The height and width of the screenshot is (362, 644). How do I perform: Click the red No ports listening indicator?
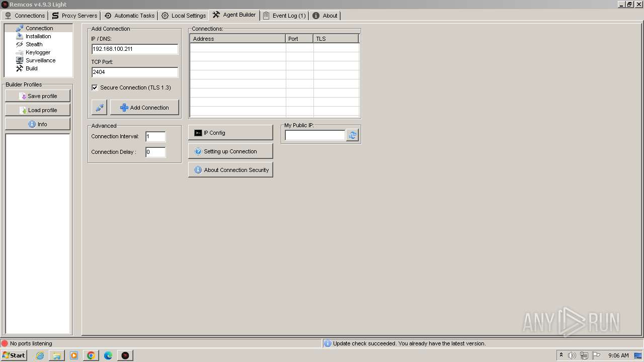pos(5,343)
